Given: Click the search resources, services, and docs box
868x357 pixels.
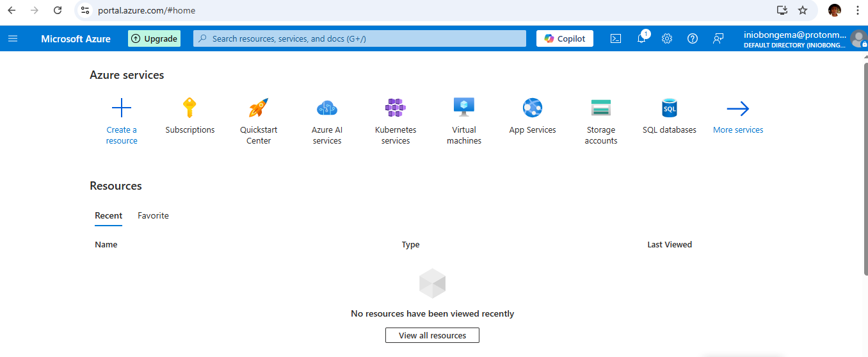Looking at the screenshot, I should [x=360, y=38].
